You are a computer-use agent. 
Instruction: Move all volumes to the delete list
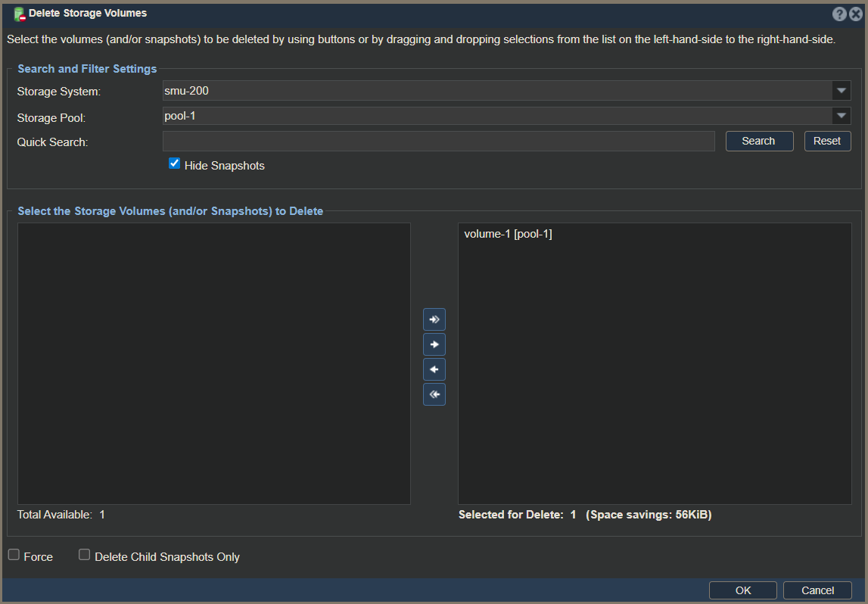coord(434,319)
